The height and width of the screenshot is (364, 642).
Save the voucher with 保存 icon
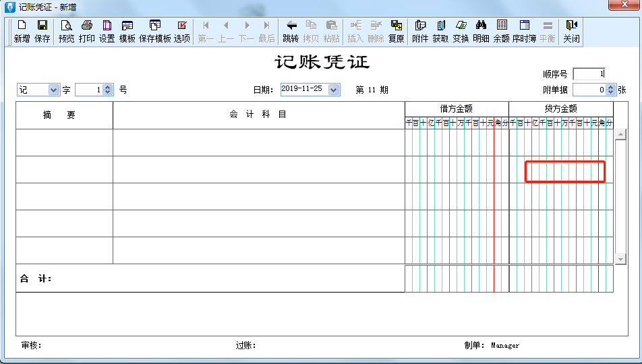click(42, 31)
